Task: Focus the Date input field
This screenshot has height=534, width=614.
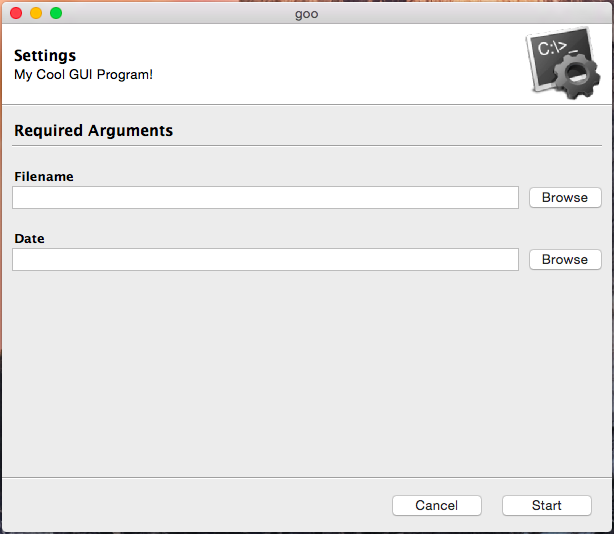Action: tap(265, 259)
